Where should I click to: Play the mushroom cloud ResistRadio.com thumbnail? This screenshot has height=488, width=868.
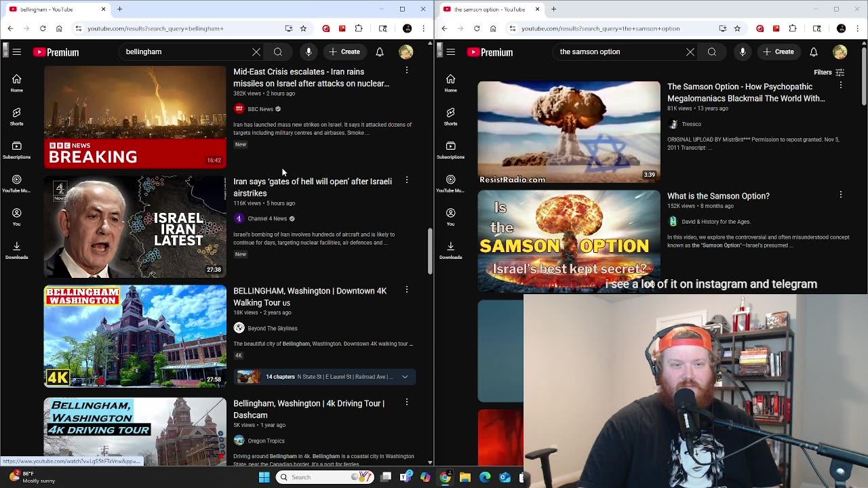(x=569, y=132)
